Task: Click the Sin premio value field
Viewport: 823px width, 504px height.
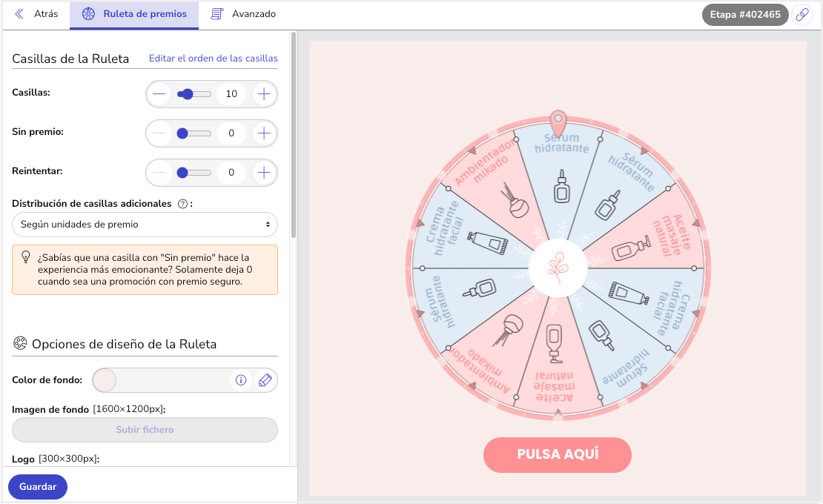Action: [x=231, y=133]
